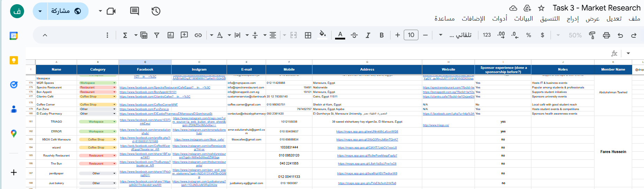Open the إدراج menu

pos(573,19)
